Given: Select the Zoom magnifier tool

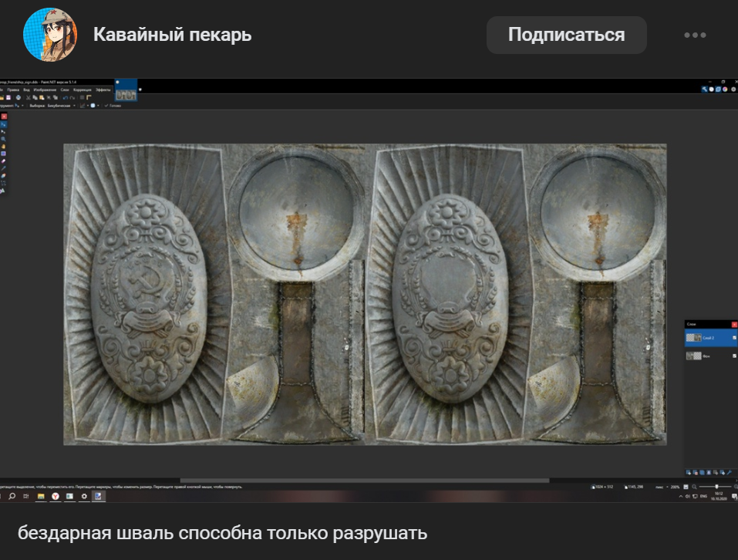Looking at the screenshot, I should (3, 139).
